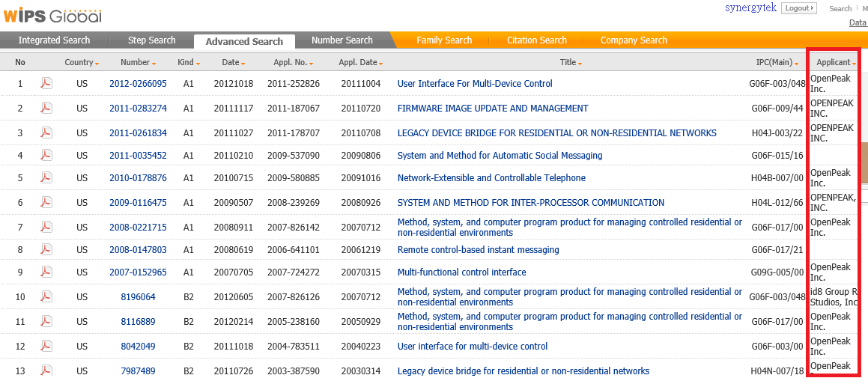The image size is (868, 384).
Task: Open PDF icon for patent 8042049
Action: point(46,347)
